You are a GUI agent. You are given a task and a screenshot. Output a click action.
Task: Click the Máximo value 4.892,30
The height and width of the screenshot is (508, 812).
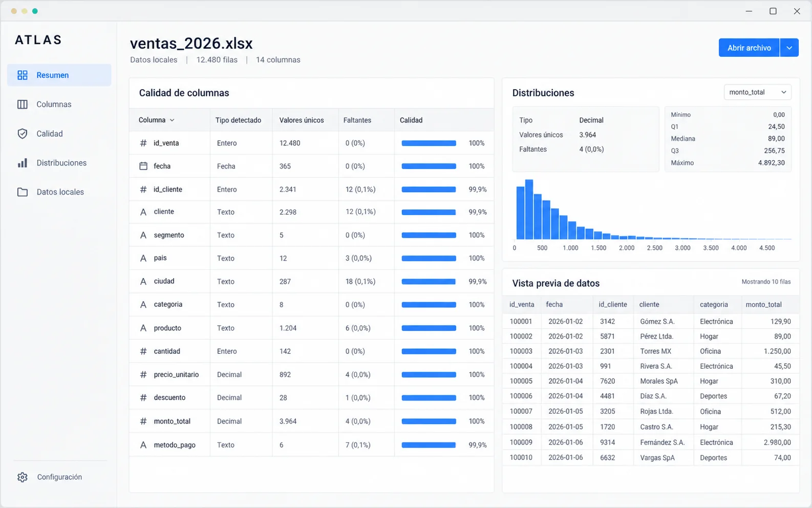click(x=772, y=163)
